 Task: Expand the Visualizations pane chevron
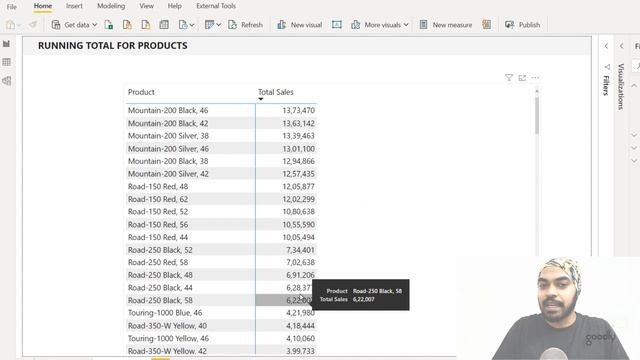coord(621,46)
